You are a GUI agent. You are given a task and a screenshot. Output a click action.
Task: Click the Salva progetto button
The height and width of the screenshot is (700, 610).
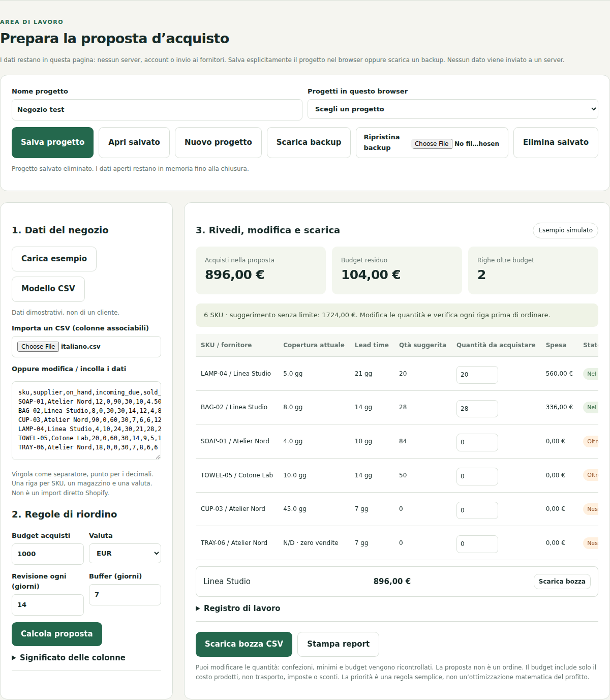pyautogui.click(x=52, y=142)
